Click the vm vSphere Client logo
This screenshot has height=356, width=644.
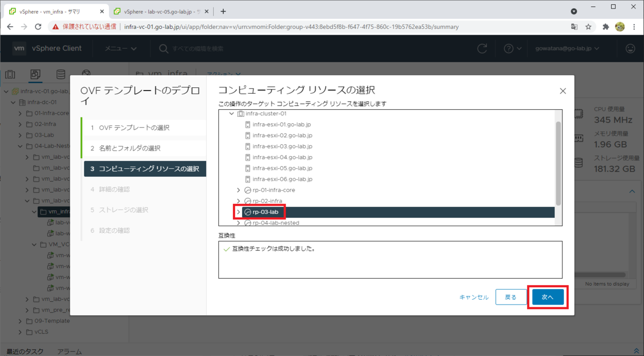tap(19, 48)
